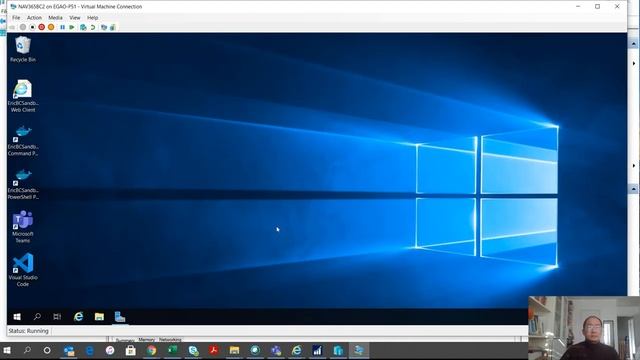Click Search icon in VM taskbar
Viewport: 640px width, 360px height.
click(37, 317)
